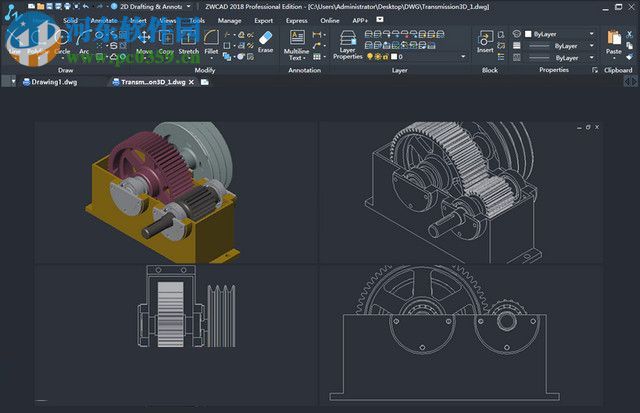Viewport: 640px width, 413px height.
Task: Switch to the Manage ribbon tab
Action: point(229,20)
